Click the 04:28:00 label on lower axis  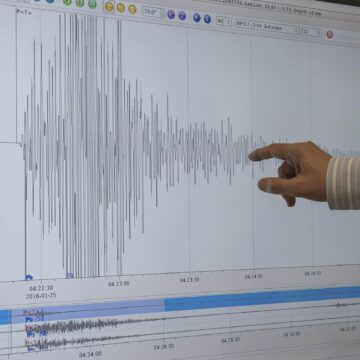230,340
